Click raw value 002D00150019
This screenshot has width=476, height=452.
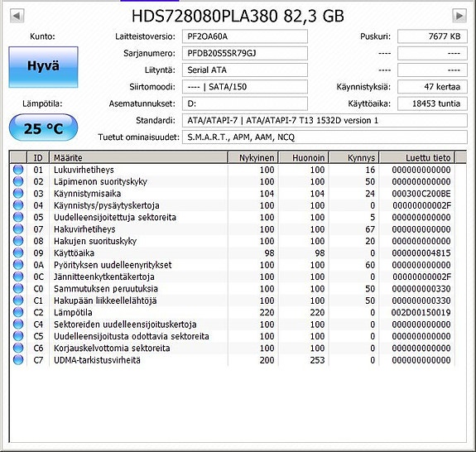tap(421, 312)
